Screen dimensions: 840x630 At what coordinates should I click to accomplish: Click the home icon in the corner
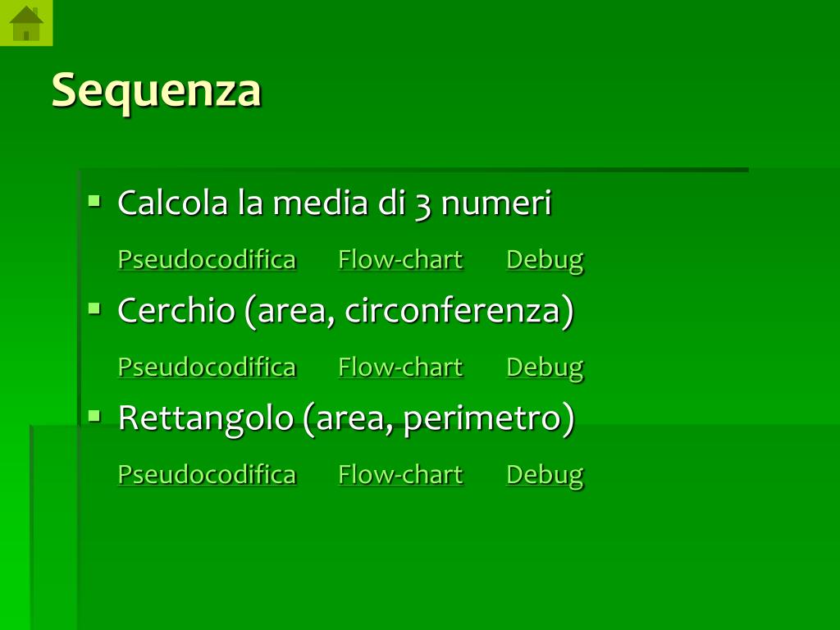coord(26,23)
